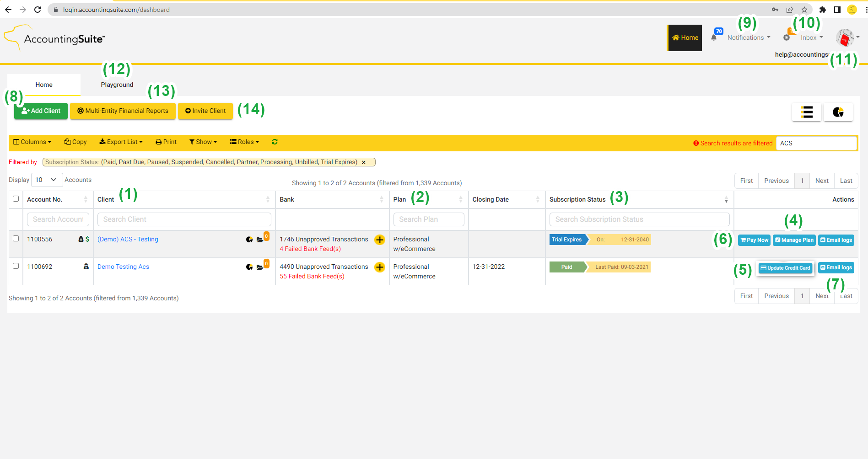The width and height of the screenshot is (868, 459).
Task: Open the folder icon for (Demo) ACS - Testing
Action: click(260, 240)
